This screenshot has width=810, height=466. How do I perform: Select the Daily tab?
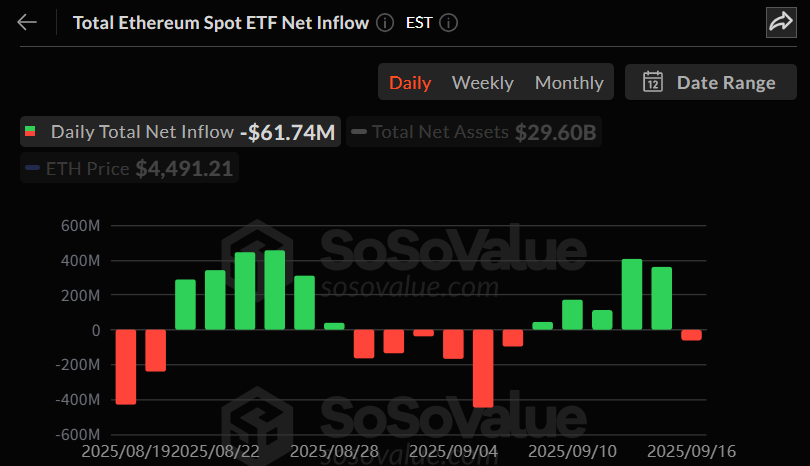pos(410,83)
